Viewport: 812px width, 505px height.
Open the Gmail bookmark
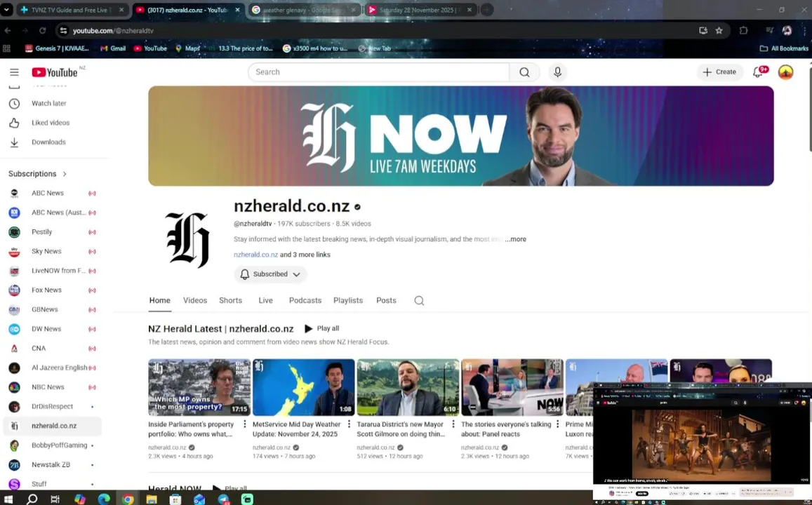coord(113,48)
